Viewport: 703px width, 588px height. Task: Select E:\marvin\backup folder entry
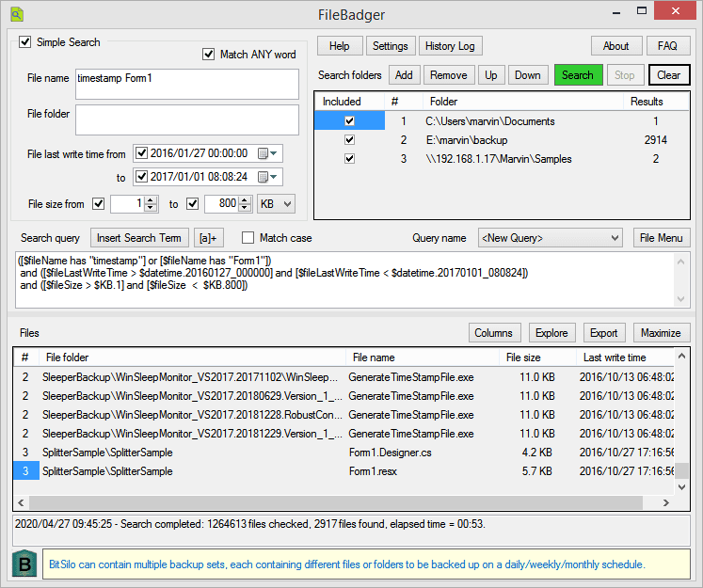pyautogui.click(x=502, y=140)
